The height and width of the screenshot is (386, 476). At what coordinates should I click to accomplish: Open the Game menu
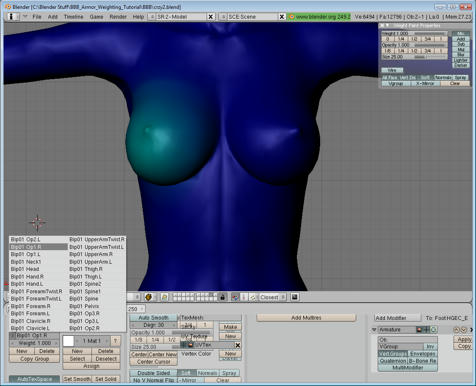tap(96, 17)
